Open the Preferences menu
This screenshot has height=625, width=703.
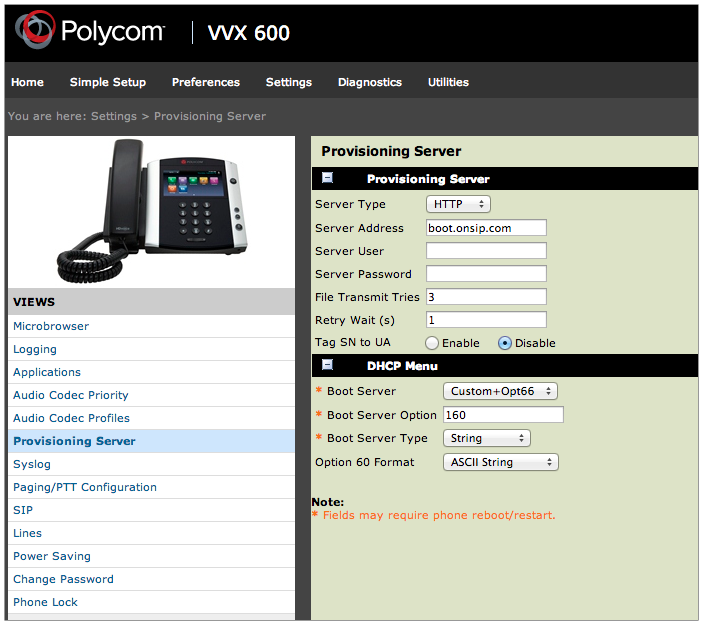click(x=206, y=82)
